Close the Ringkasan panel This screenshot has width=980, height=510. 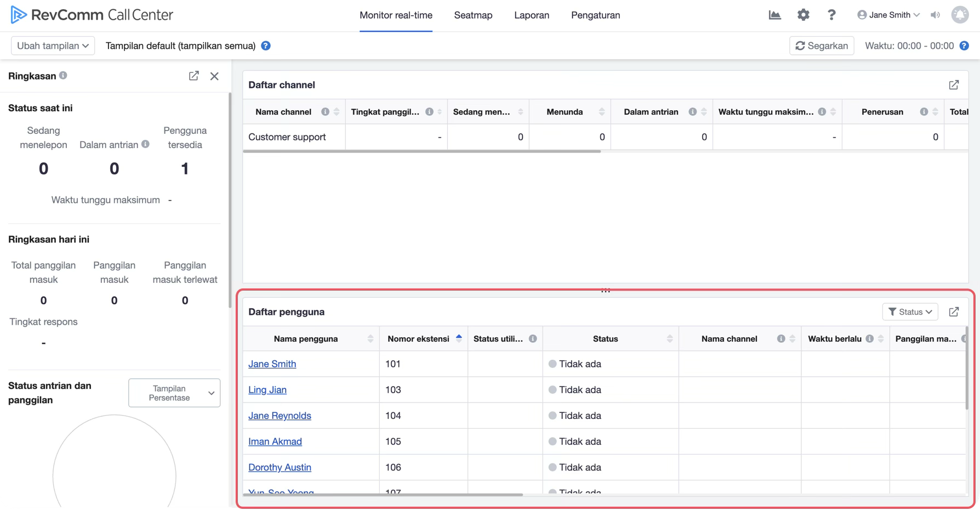(x=214, y=76)
